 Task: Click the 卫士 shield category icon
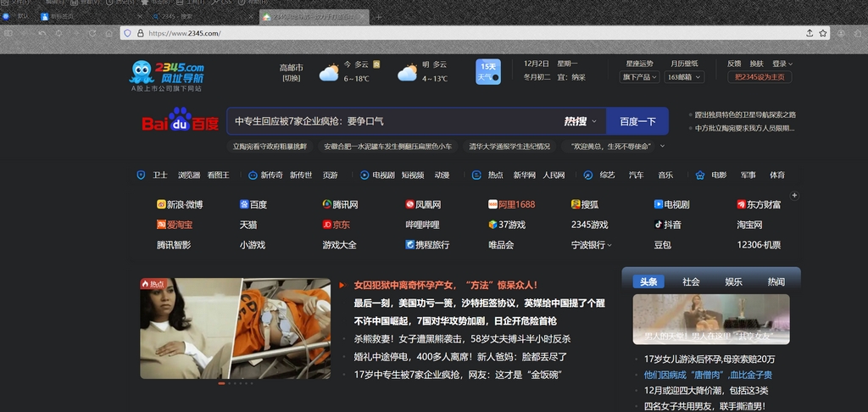coord(142,175)
